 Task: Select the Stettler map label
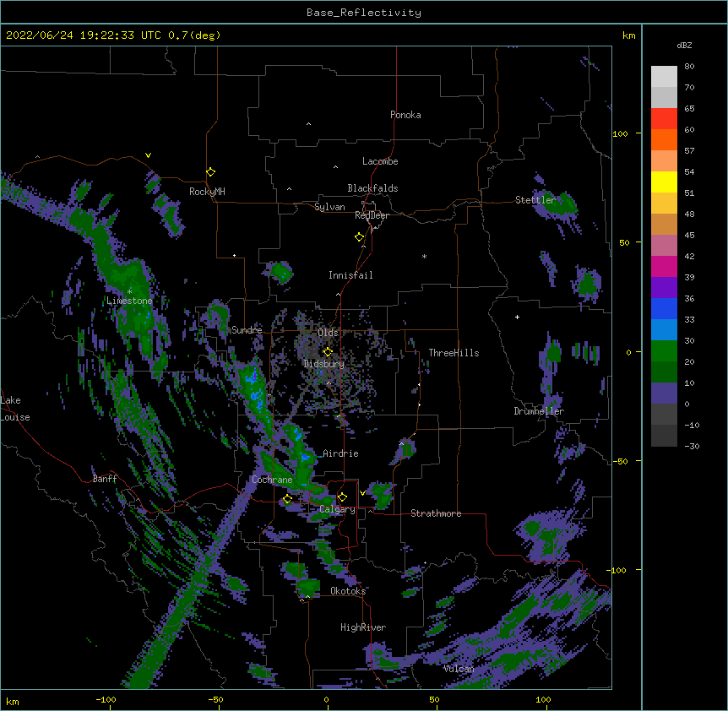535,200
